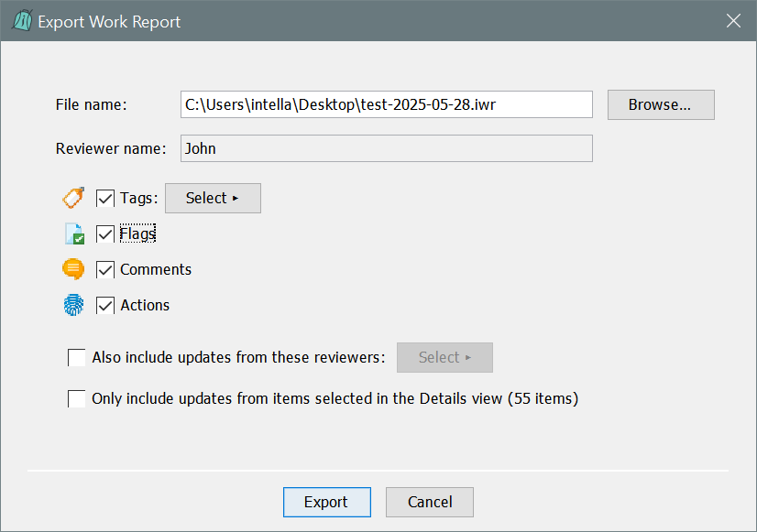757x532 pixels.
Task: Uncheck the Tags checkbox
Action: click(105, 198)
